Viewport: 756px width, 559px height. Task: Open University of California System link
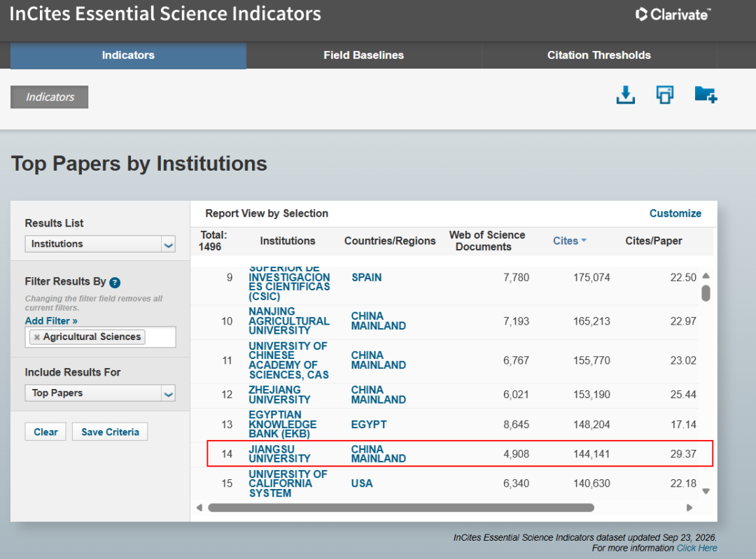click(288, 483)
